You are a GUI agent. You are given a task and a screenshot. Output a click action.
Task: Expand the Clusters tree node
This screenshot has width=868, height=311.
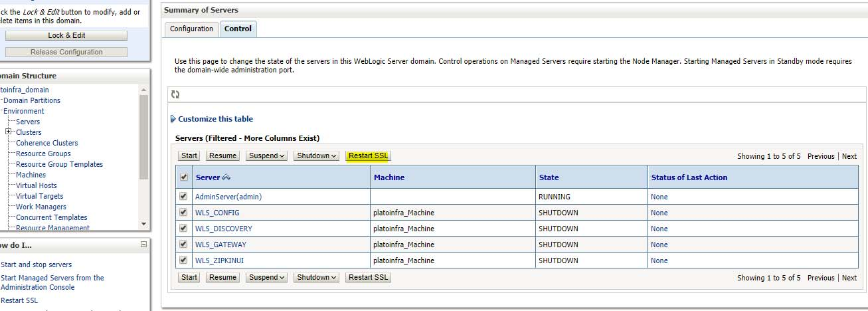click(x=9, y=132)
